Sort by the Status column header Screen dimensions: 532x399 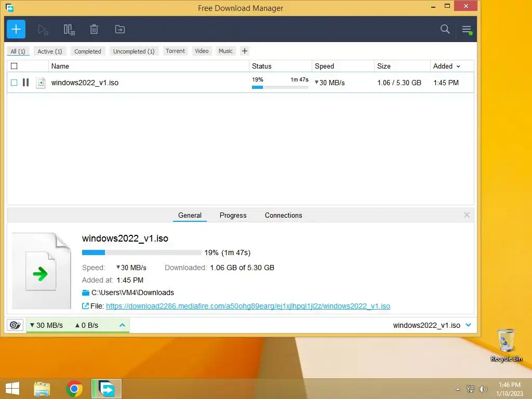(x=280, y=66)
